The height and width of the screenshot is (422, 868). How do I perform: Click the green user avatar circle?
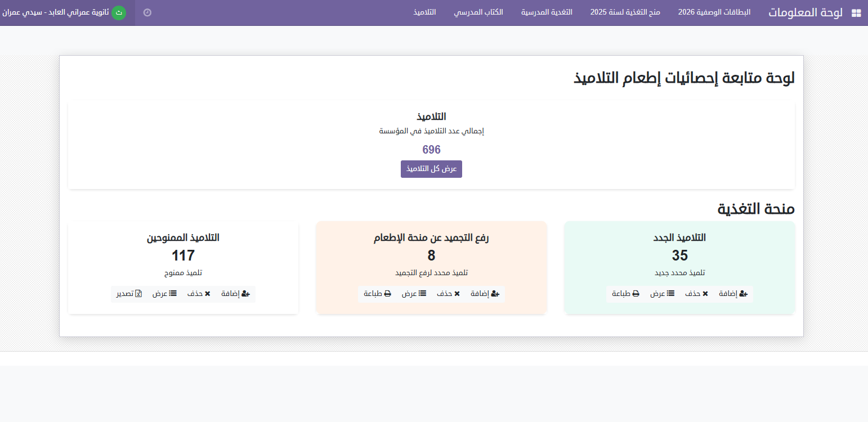pyautogui.click(x=119, y=12)
